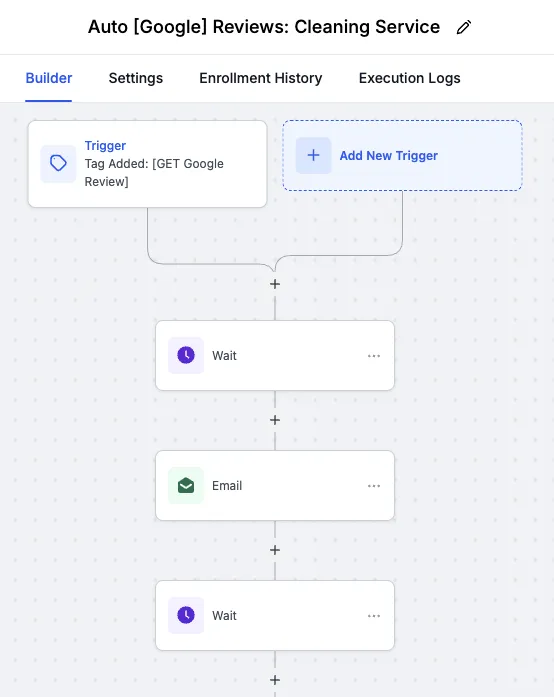This screenshot has width=554, height=697.
Task: Open the Tag Added trigger card
Action: click(147, 164)
